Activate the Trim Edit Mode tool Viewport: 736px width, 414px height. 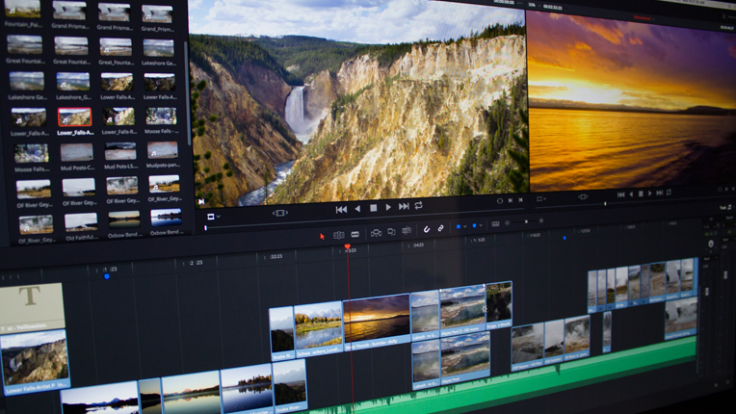point(339,235)
